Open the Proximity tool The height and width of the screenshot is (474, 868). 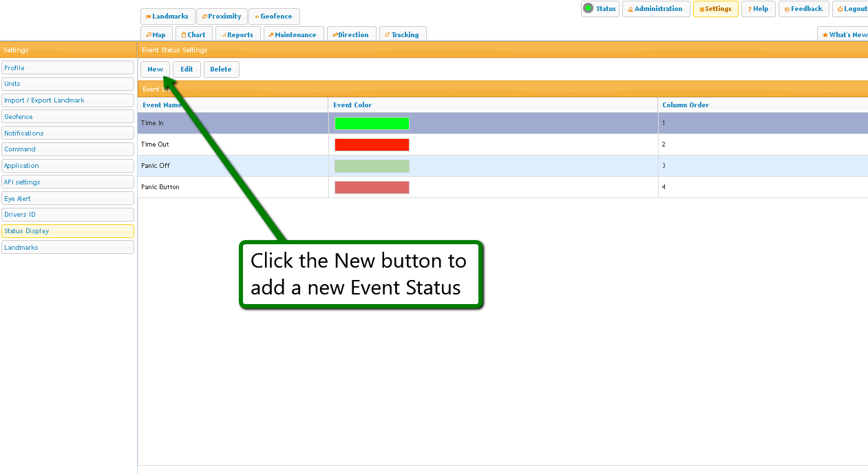222,17
